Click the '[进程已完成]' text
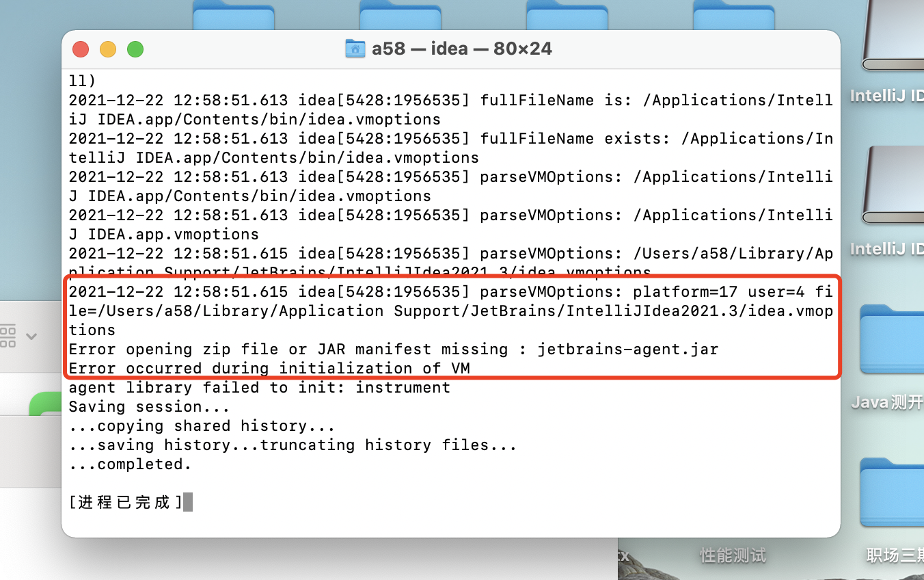Viewport: 924px width, 580px height. [126, 502]
